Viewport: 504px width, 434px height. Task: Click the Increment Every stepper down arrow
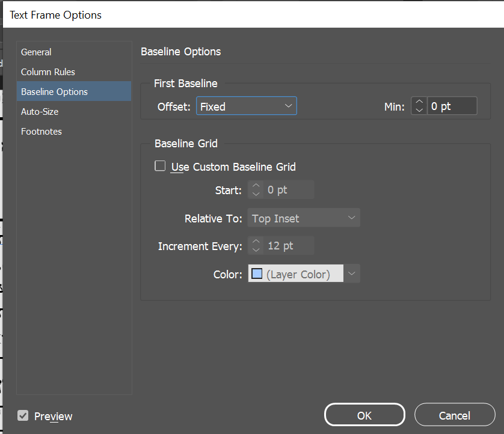pyautogui.click(x=256, y=250)
